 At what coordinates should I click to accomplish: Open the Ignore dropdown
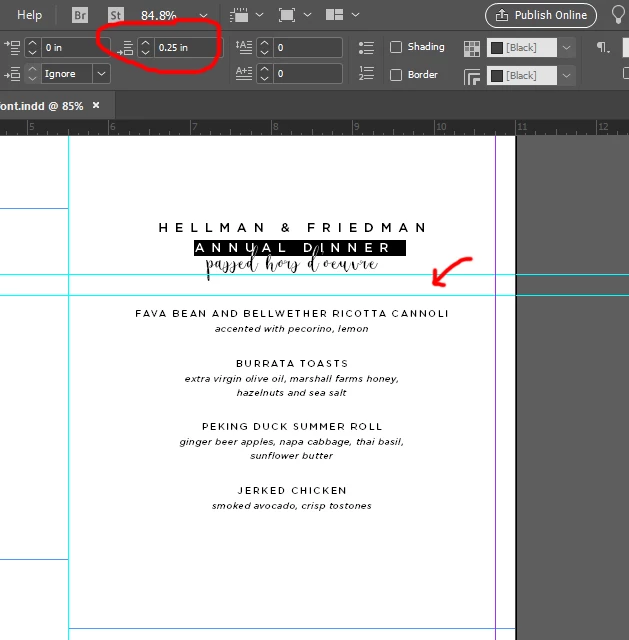(x=101, y=74)
